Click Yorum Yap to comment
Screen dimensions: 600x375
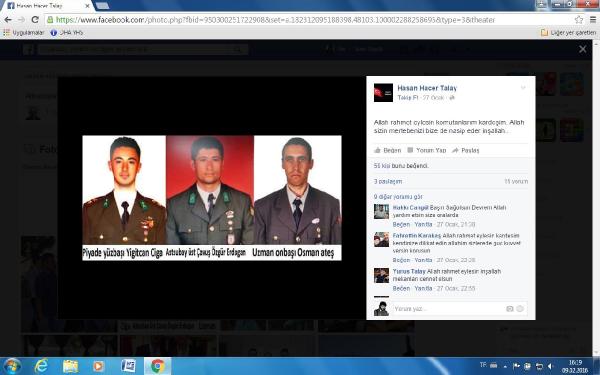427,150
